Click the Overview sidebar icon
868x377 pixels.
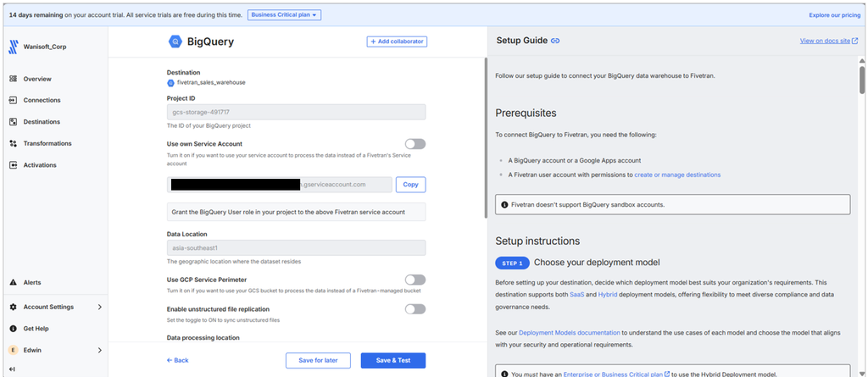tap(14, 79)
